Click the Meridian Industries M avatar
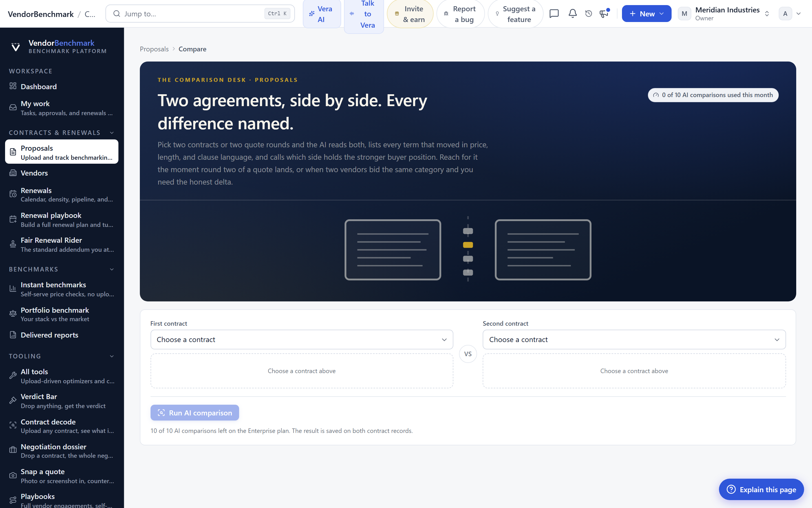The image size is (812, 508). (x=685, y=14)
